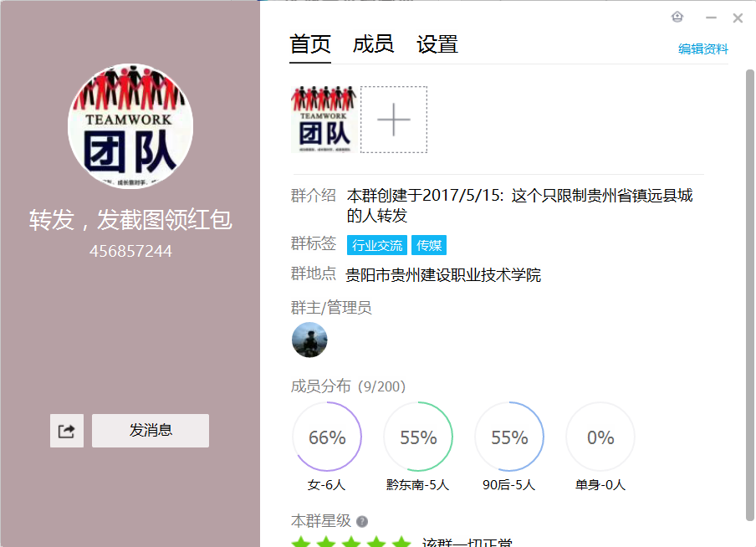Viewport: 756px width, 547px height.
Task: Click the plus tile to add group photo
Action: [x=394, y=120]
